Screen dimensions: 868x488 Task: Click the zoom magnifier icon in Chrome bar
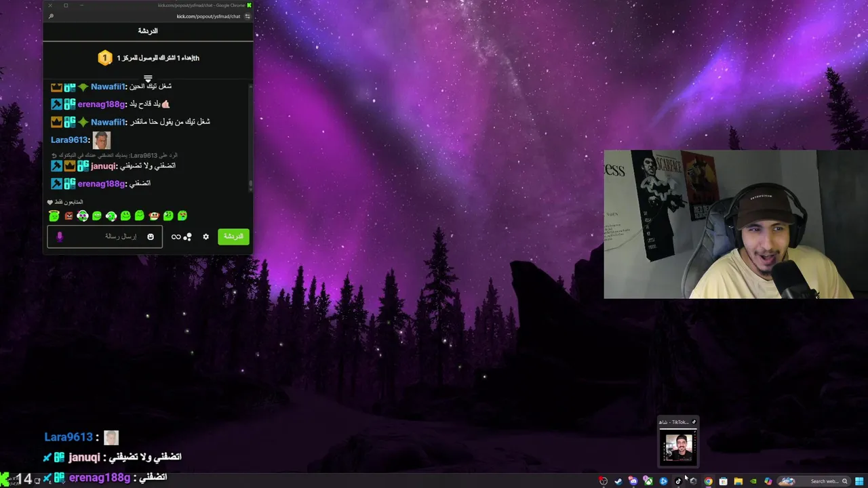(51, 16)
